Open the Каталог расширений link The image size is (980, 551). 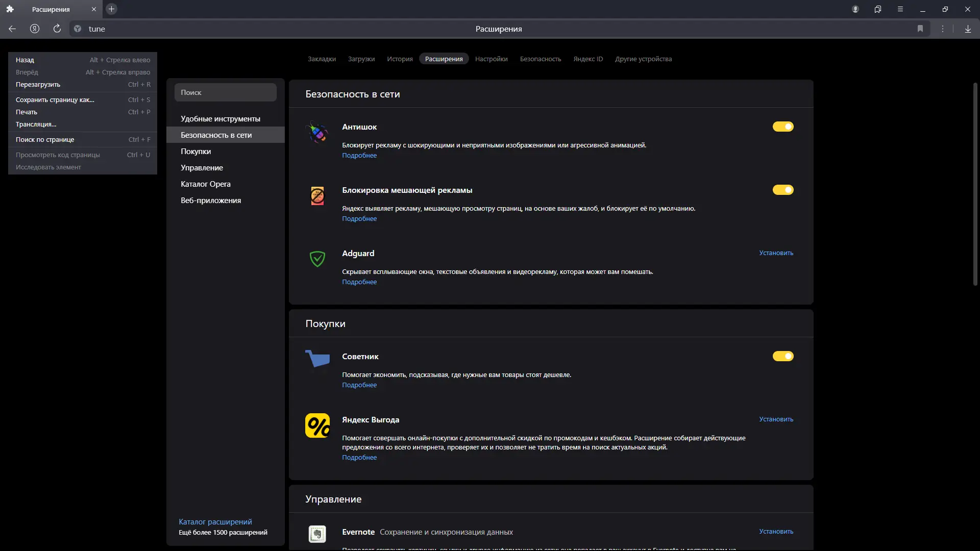215,522
